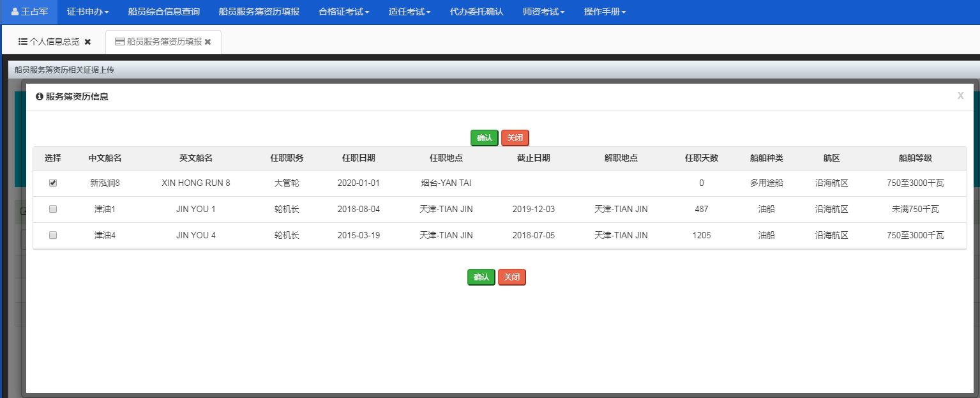Screen dimensions: 980x398
Task: Open the 操作手册 dropdown menu
Action: (x=604, y=11)
